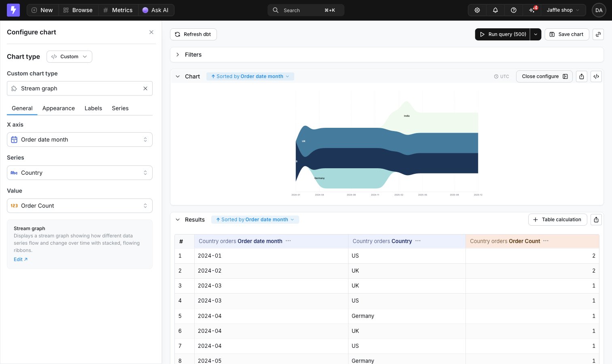
Task: Open Country column options menu
Action: (x=418, y=241)
